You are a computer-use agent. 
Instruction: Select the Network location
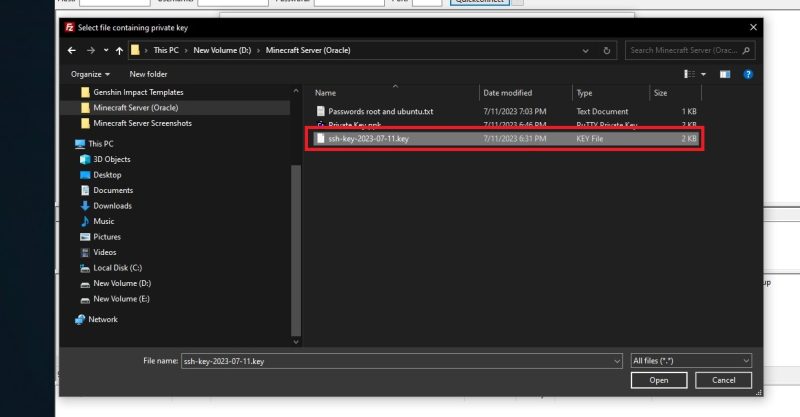point(102,319)
